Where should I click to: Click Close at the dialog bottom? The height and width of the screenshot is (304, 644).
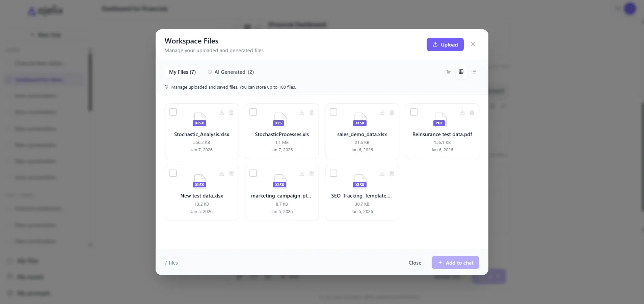coord(414,263)
